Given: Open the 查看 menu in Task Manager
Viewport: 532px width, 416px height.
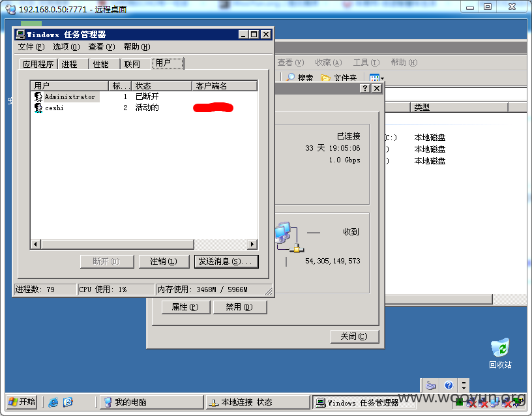Looking at the screenshot, I should tap(102, 47).
